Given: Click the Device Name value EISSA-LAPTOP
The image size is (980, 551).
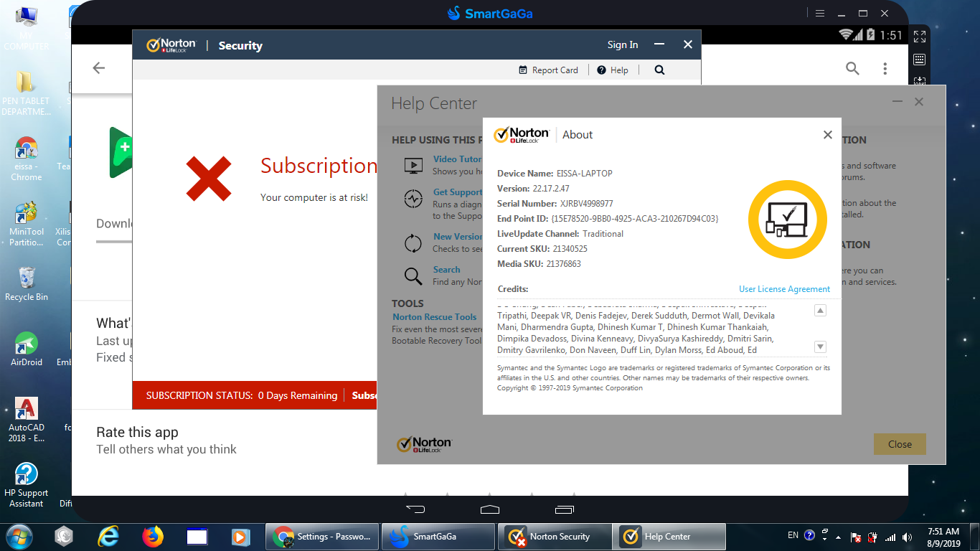Looking at the screenshot, I should [584, 174].
